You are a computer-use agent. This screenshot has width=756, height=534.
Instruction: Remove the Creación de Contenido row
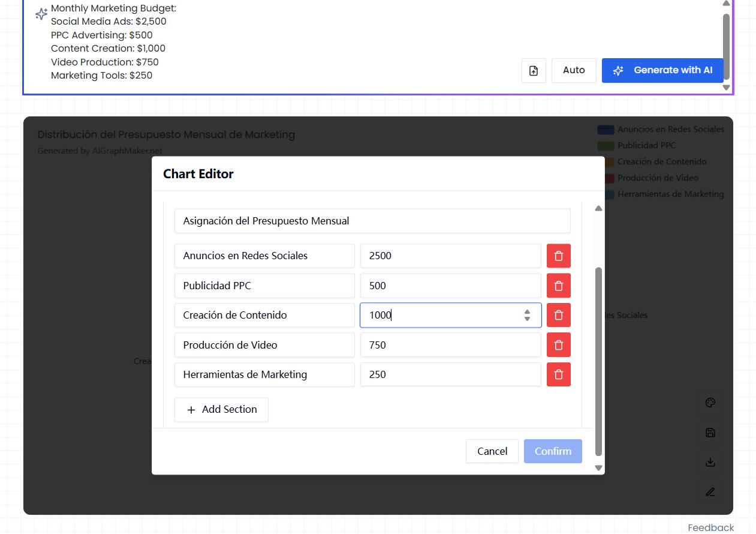tap(558, 315)
